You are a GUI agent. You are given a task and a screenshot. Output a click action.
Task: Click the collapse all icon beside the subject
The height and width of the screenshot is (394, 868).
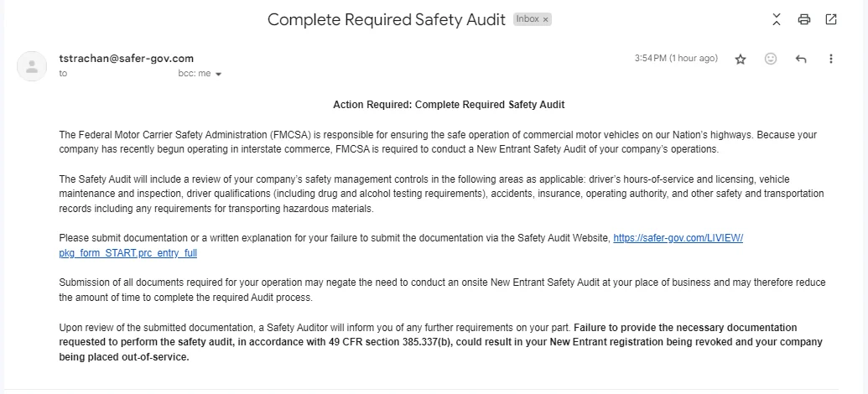(777, 19)
